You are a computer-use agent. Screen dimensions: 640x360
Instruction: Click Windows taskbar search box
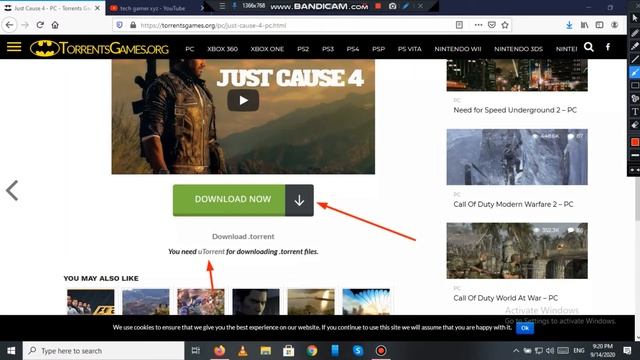pos(103,351)
